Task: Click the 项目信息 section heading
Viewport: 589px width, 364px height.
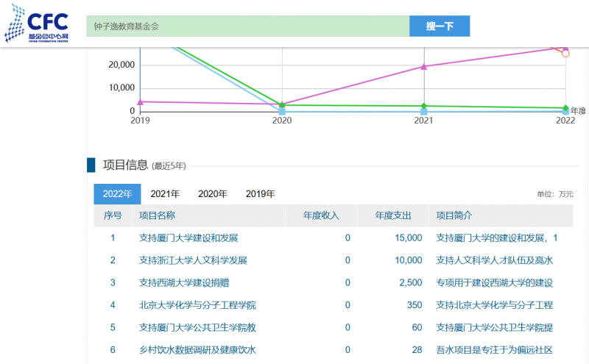Action: point(125,165)
